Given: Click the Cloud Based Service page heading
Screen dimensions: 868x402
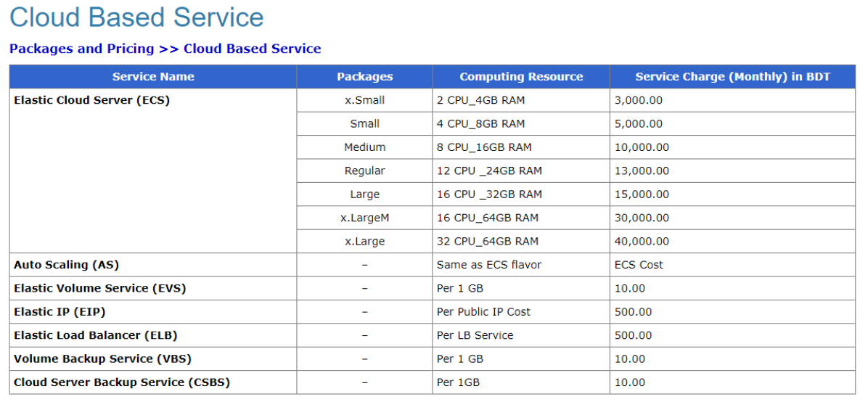Looking at the screenshot, I should (136, 17).
